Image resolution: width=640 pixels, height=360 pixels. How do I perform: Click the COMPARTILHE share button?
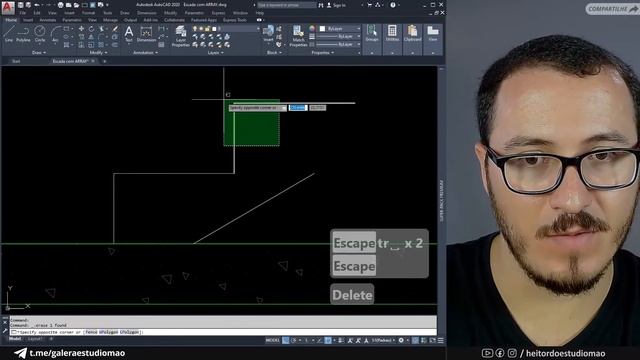click(612, 9)
